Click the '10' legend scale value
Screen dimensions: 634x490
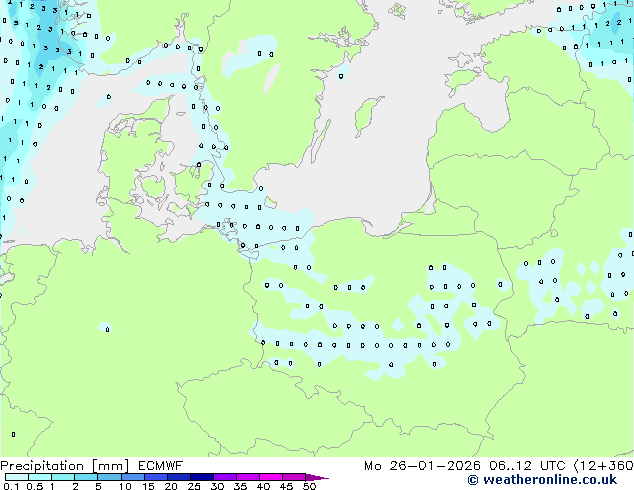pos(125,486)
